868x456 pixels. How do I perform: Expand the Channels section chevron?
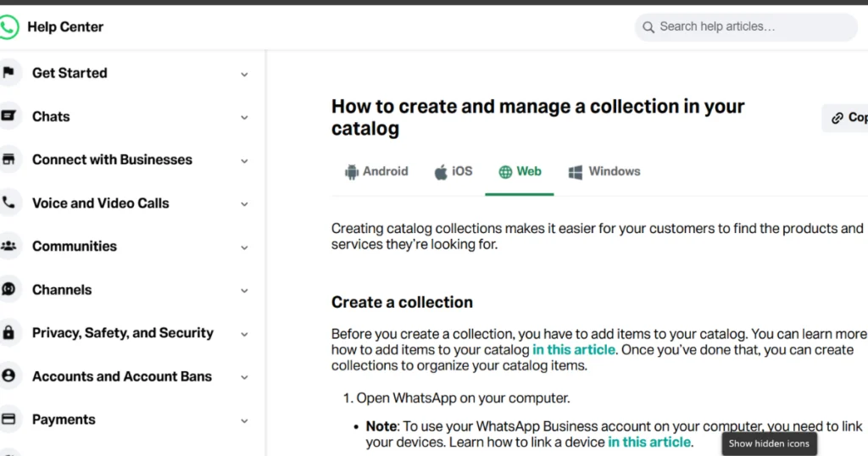coord(244,291)
